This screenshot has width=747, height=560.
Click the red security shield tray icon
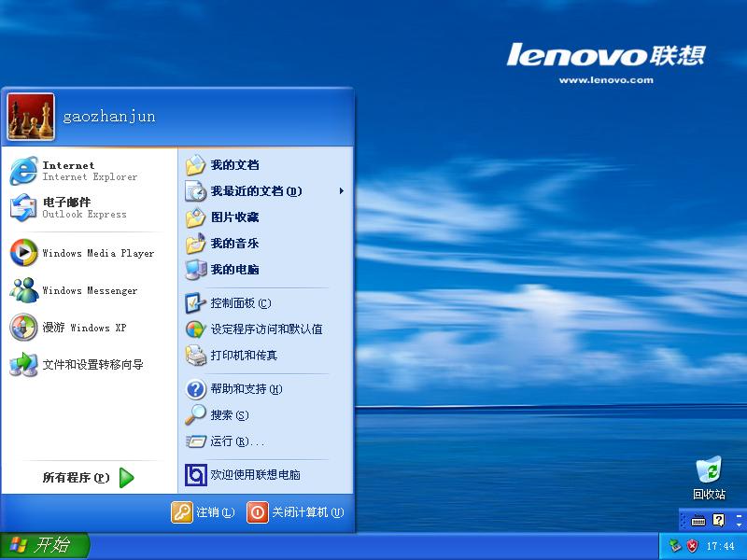coord(692,546)
